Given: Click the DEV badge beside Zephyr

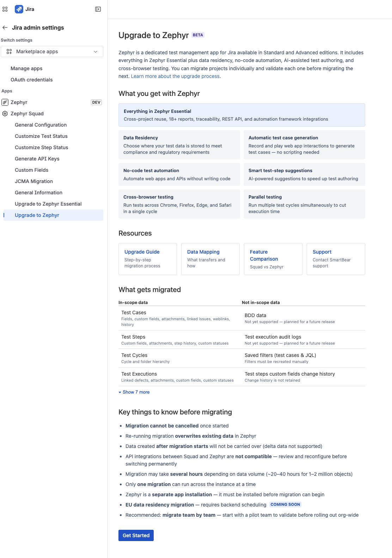Looking at the screenshot, I should coord(96,102).
